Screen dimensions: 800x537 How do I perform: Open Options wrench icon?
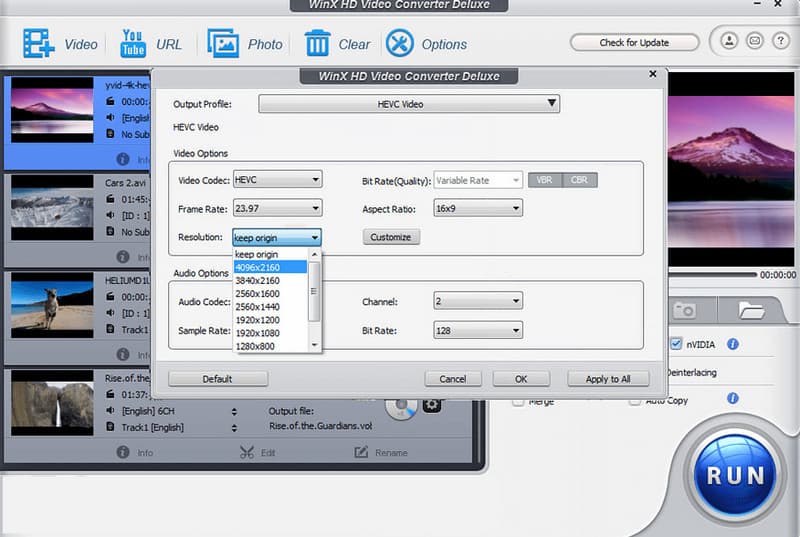399,43
